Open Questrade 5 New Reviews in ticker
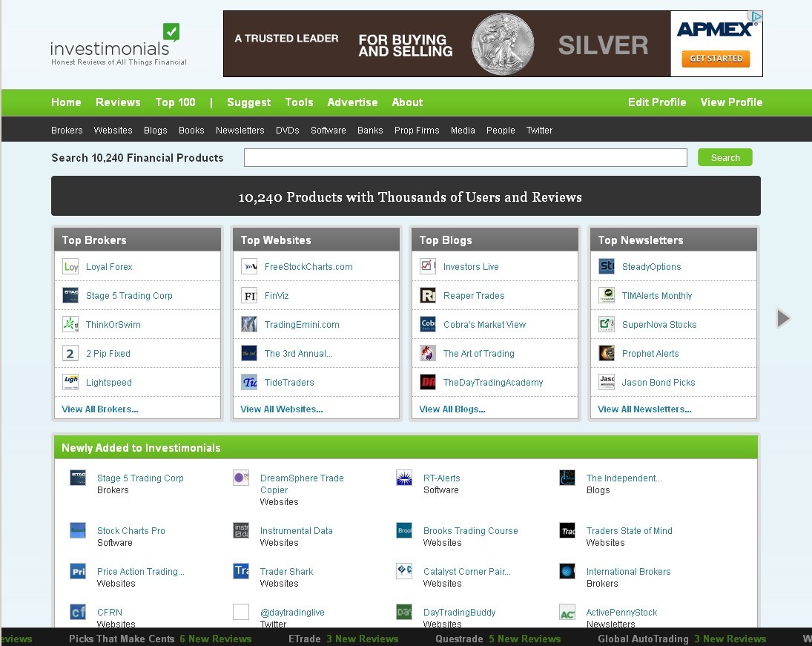The image size is (812, 646). click(x=498, y=639)
